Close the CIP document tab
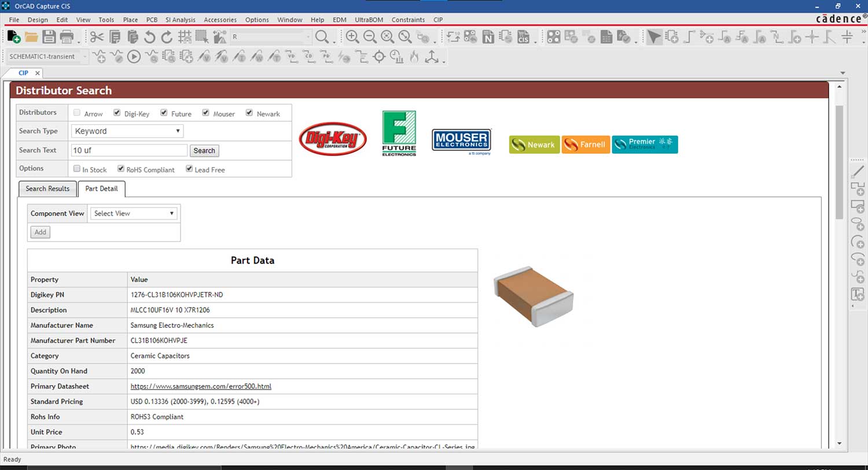 pyautogui.click(x=38, y=73)
